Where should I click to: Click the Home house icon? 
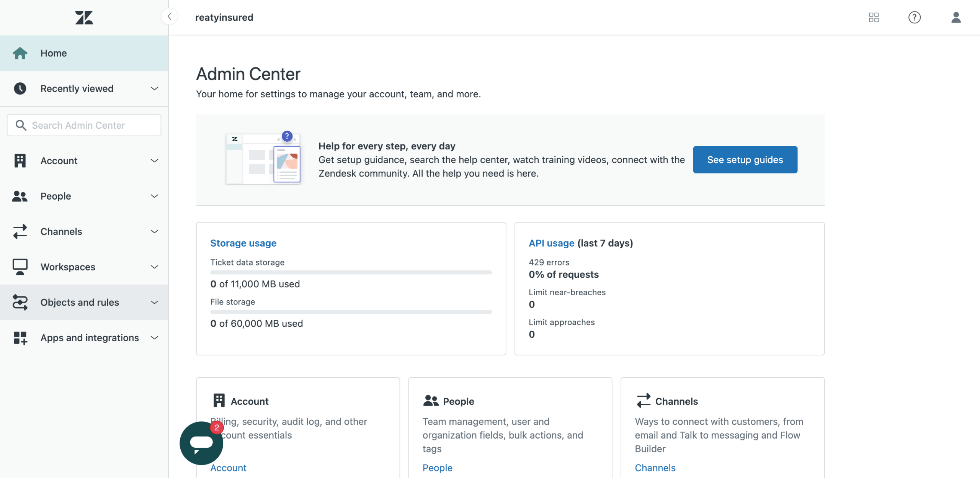click(x=20, y=53)
